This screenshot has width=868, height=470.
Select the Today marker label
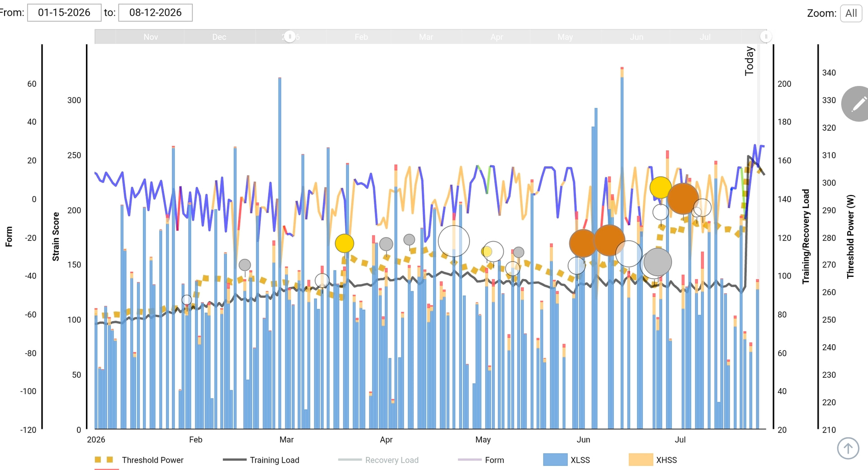click(750, 61)
